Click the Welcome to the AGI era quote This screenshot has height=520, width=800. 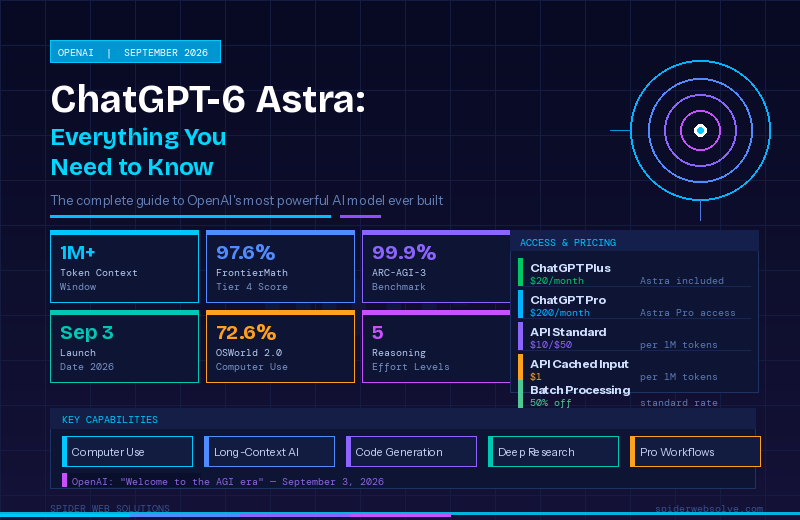228,482
